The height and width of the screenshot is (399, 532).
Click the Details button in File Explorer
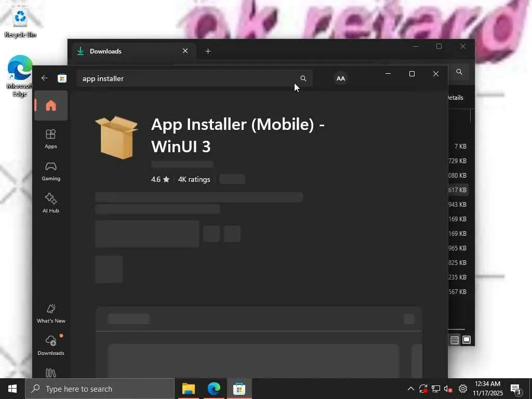456,98
